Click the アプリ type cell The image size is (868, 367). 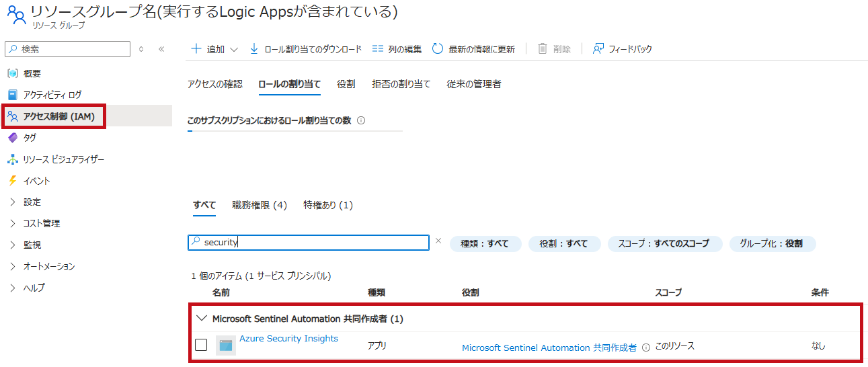pos(377,346)
